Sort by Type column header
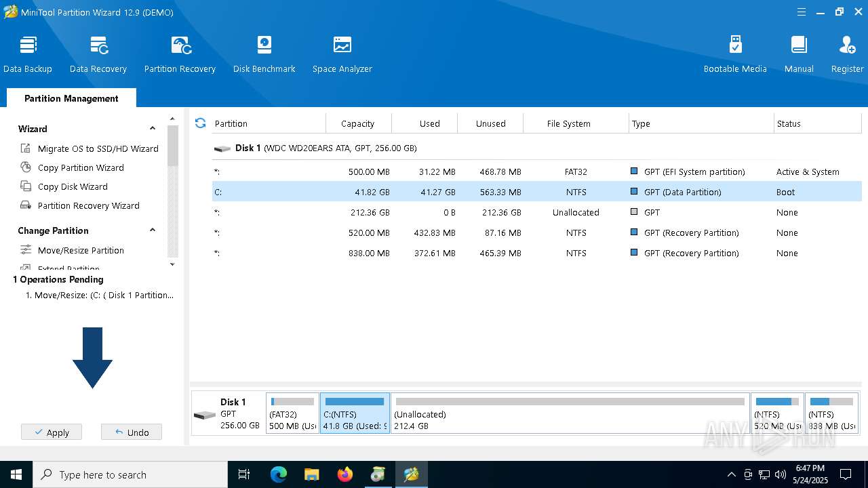Viewport: 868px width, 488px height. pos(701,123)
